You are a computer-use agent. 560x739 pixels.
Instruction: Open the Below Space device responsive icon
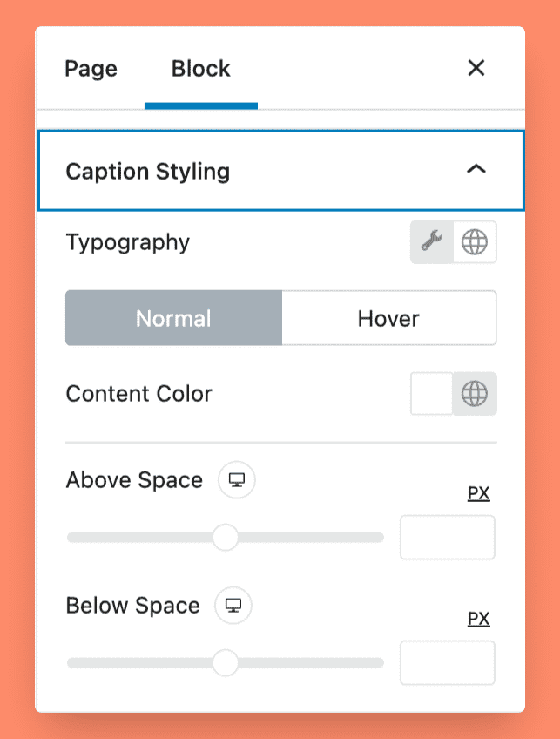[x=233, y=606]
